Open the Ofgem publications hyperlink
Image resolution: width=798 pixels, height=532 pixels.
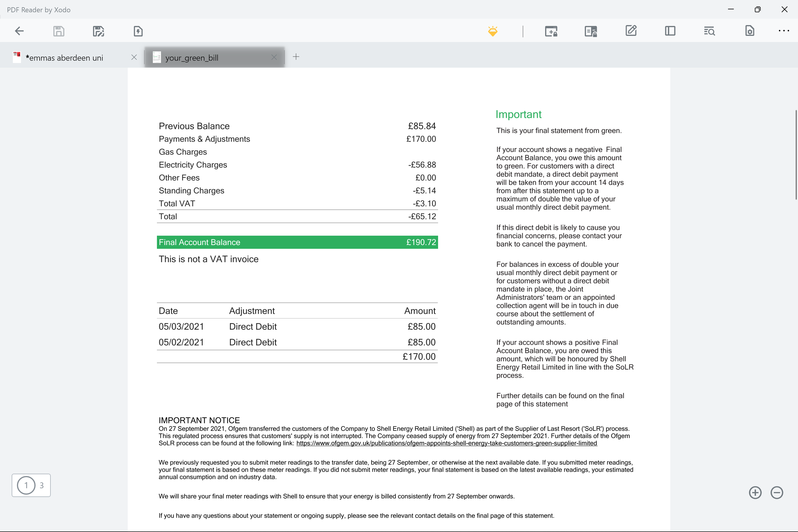[447, 443]
